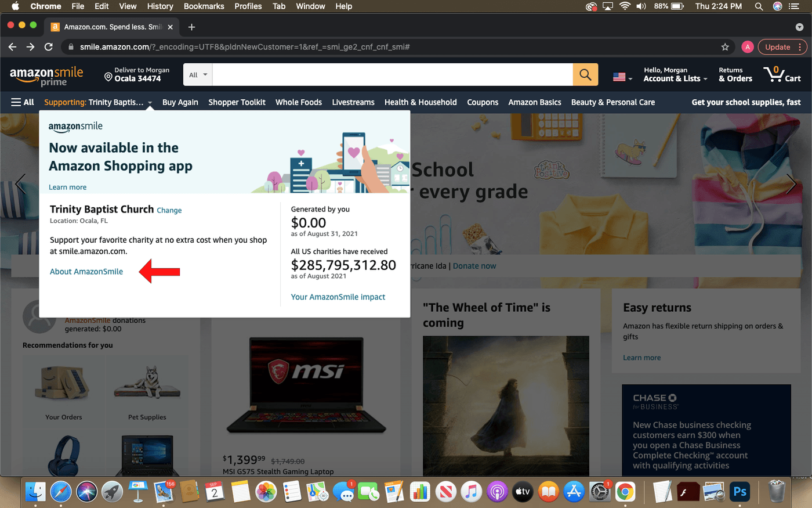Open Livestreams in the nav bar
Image resolution: width=812 pixels, height=508 pixels.
tap(353, 102)
